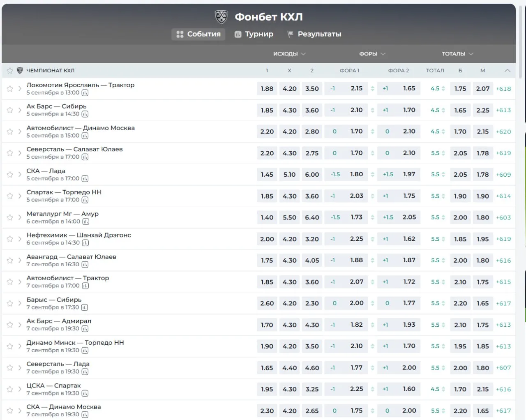Open stats icon for Локомотив Ярославль — Трактор
This screenshot has width=526, height=420.
tap(85, 93)
